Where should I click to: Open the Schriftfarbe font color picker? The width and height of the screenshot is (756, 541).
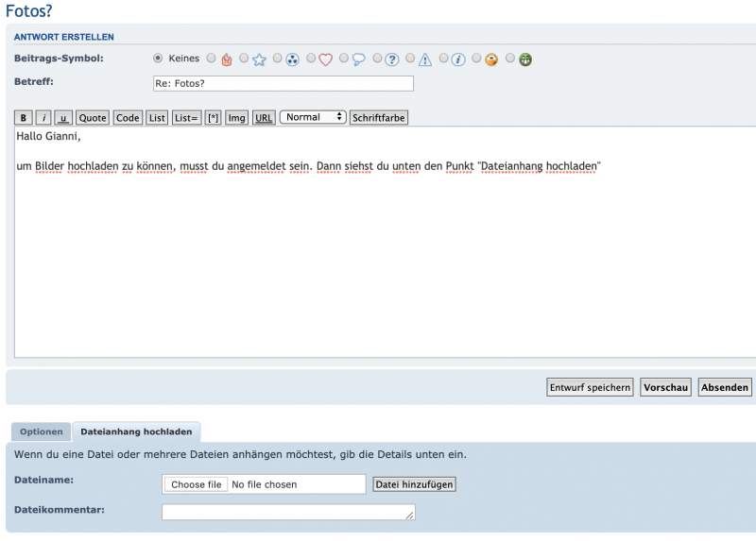(378, 118)
